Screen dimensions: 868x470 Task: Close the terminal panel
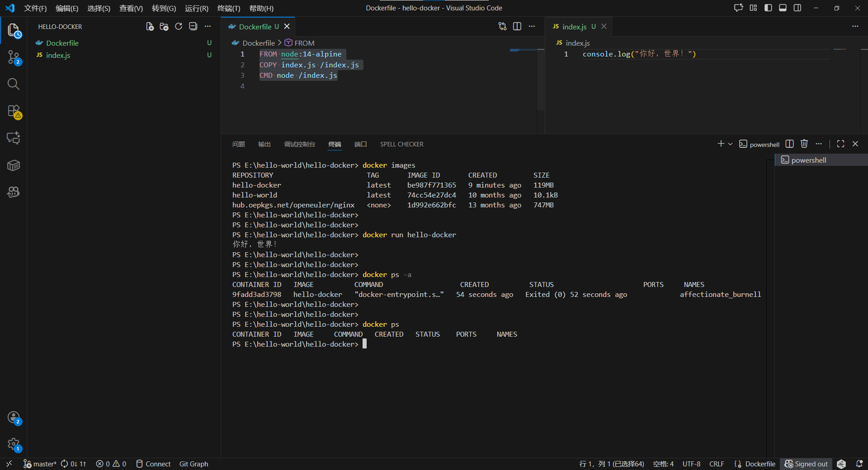(855, 144)
